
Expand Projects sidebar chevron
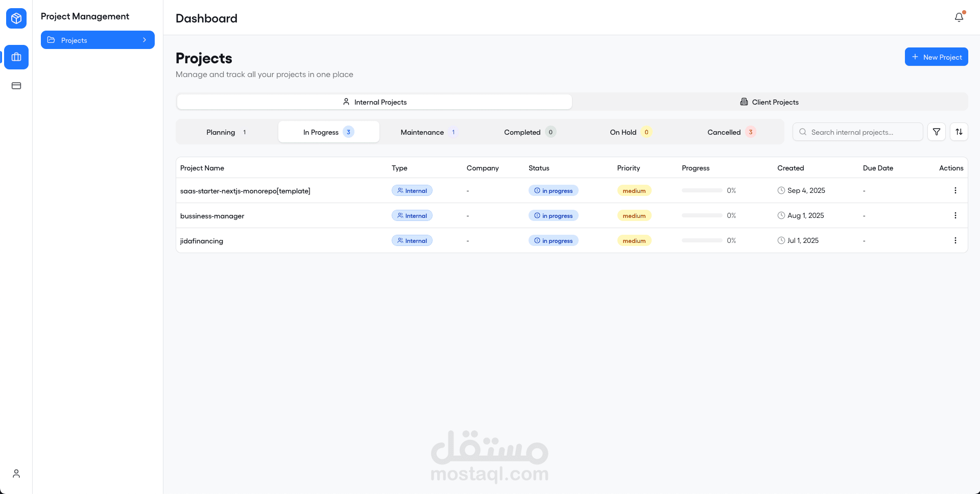pos(145,40)
